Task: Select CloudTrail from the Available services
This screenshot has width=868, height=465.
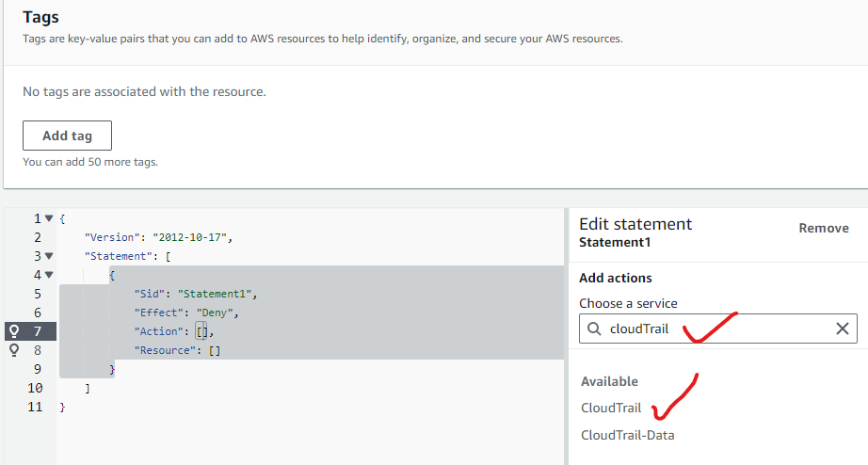Action: tap(611, 408)
